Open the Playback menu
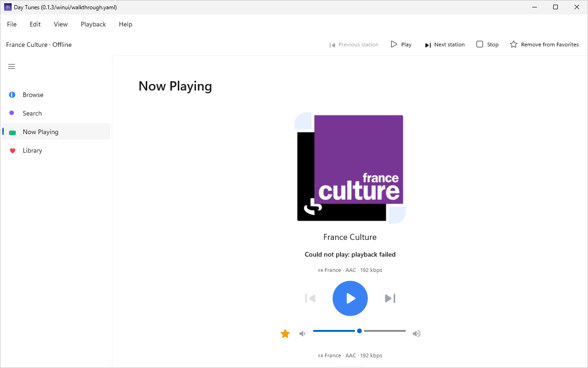Image resolution: width=588 pixels, height=368 pixels. coord(93,24)
